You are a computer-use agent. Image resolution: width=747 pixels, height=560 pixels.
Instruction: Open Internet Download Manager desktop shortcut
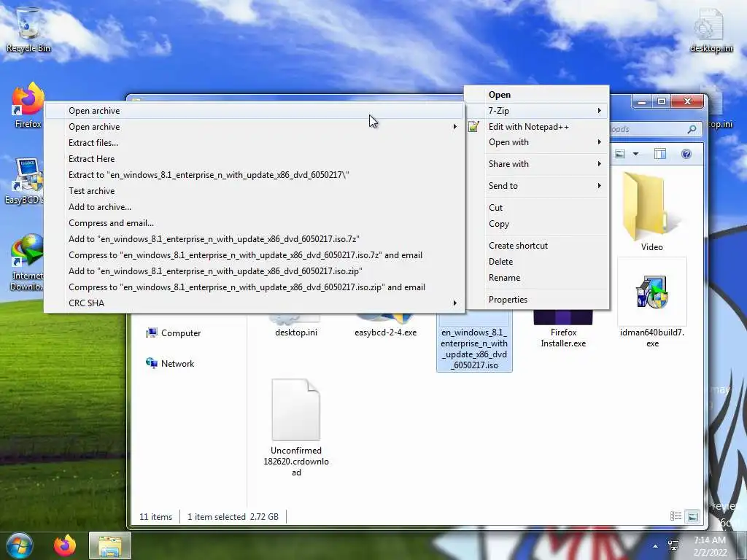click(27, 262)
